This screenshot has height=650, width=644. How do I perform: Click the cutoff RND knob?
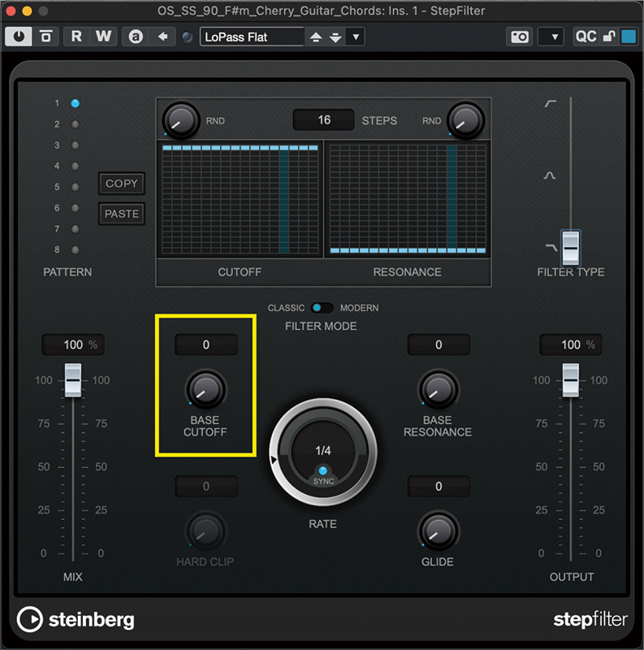180,120
